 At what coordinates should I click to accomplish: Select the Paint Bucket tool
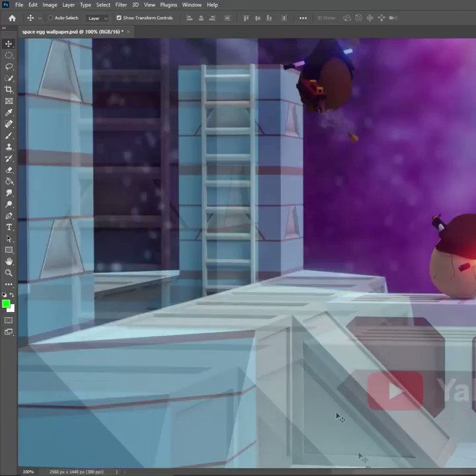tap(9, 182)
